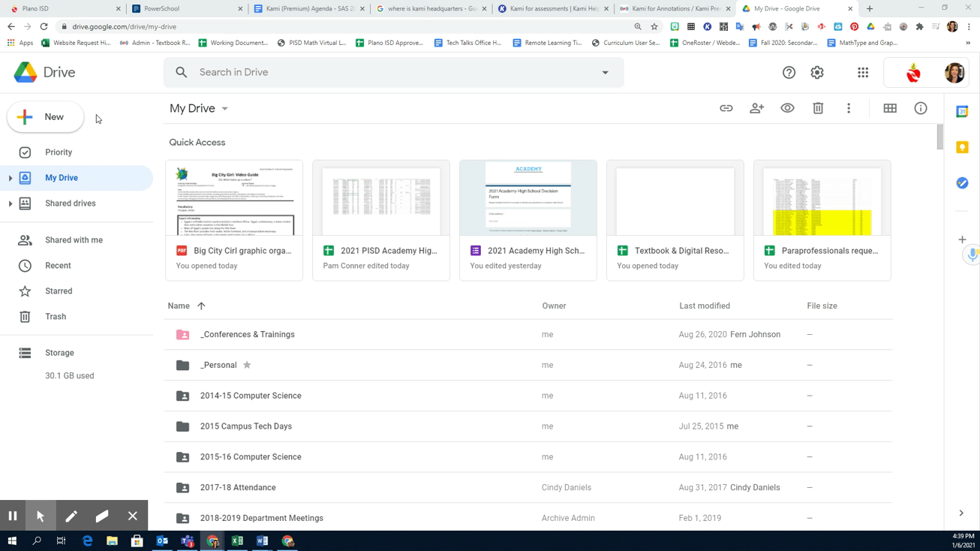Pause the screen recording

point(13,516)
